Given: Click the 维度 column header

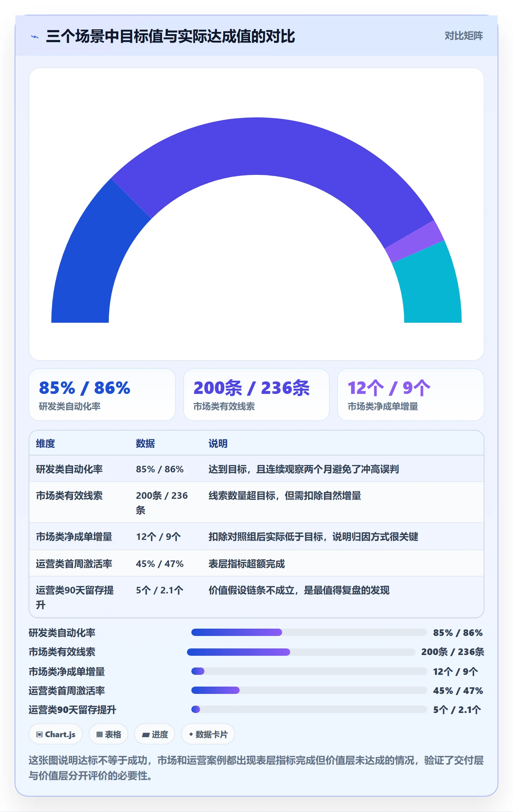Looking at the screenshot, I should pos(45,443).
